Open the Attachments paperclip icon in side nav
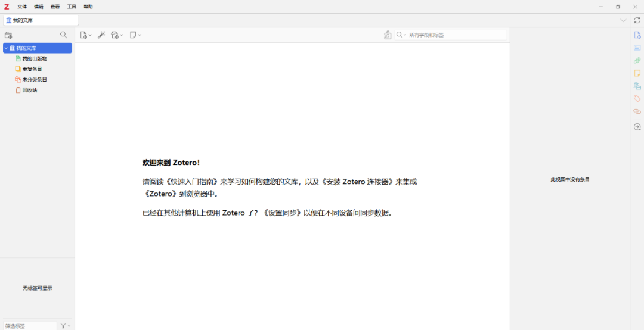Image resolution: width=644 pixels, height=330 pixels. pyautogui.click(x=637, y=60)
